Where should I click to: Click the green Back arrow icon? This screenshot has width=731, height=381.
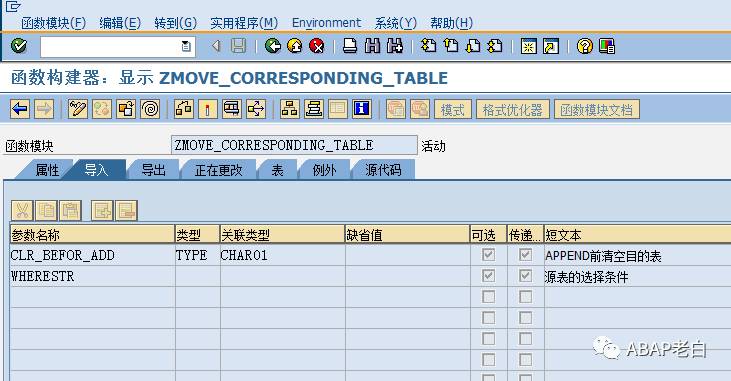273,46
